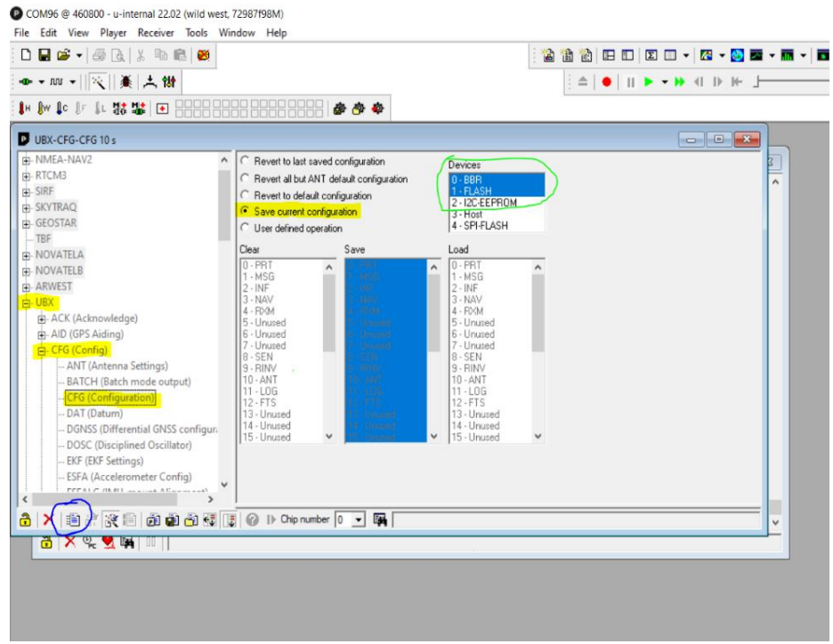Select Revert to last saved configuration option
This screenshot has width=833, height=644.
coord(246,162)
